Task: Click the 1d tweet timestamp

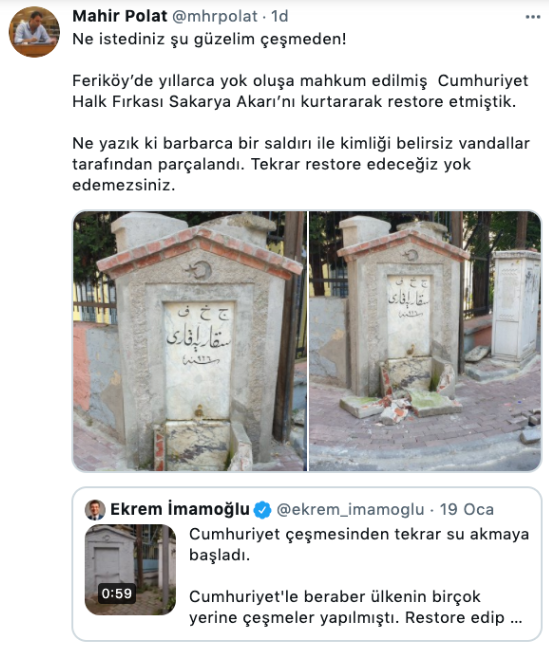Action: (x=280, y=16)
